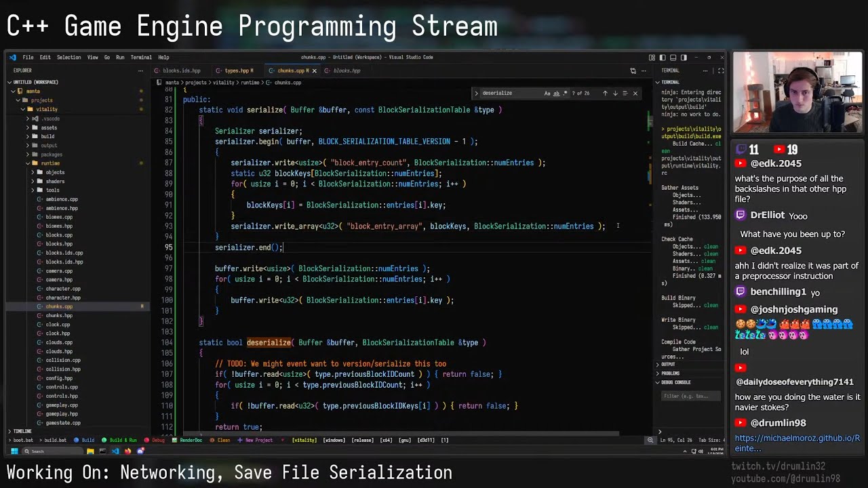
Task: Go to previous find match arrow
Action: point(605,93)
